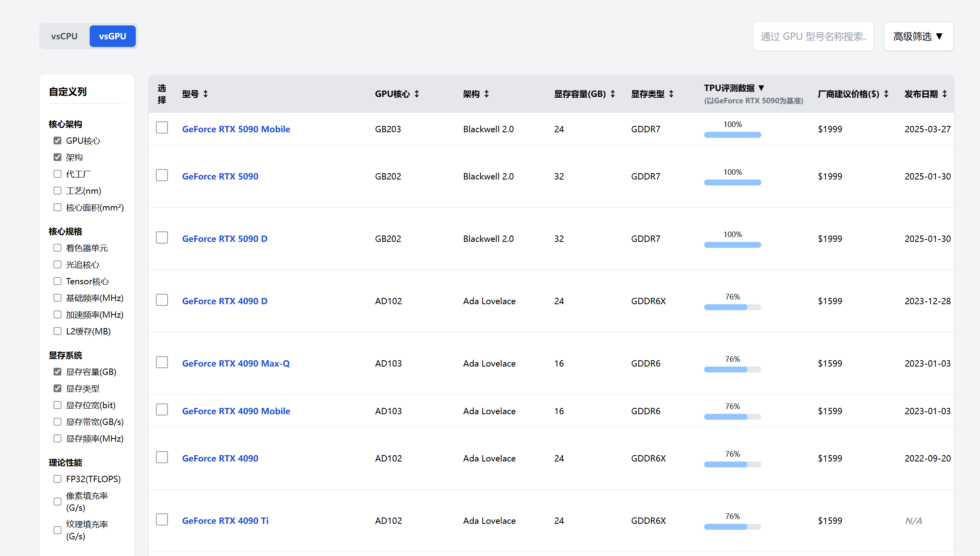The height and width of the screenshot is (556, 980).
Task: Focus the GPU model search field
Action: click(813, 36)
